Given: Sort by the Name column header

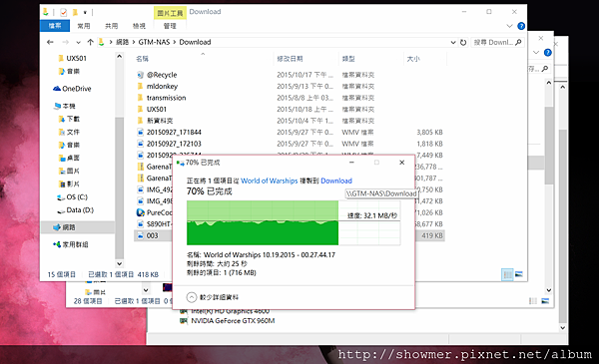Looking at the screenshot, I should pos(142,59).
